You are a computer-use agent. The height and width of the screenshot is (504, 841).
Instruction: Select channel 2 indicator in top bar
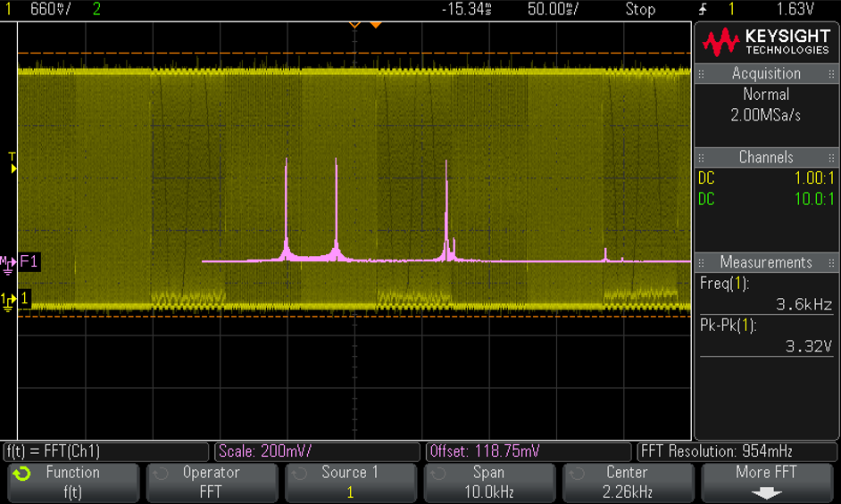pos(96,9)
